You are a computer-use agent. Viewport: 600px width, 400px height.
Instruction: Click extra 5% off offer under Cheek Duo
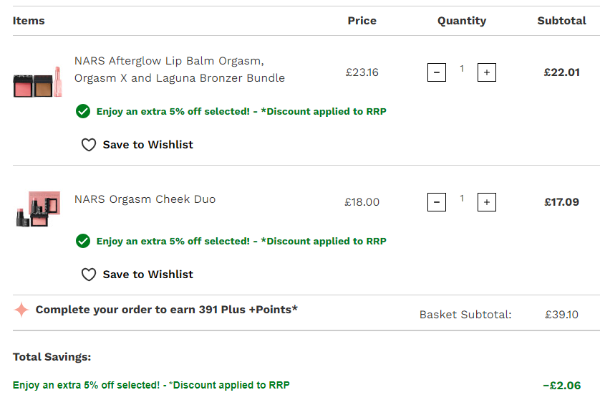[240, 241]
